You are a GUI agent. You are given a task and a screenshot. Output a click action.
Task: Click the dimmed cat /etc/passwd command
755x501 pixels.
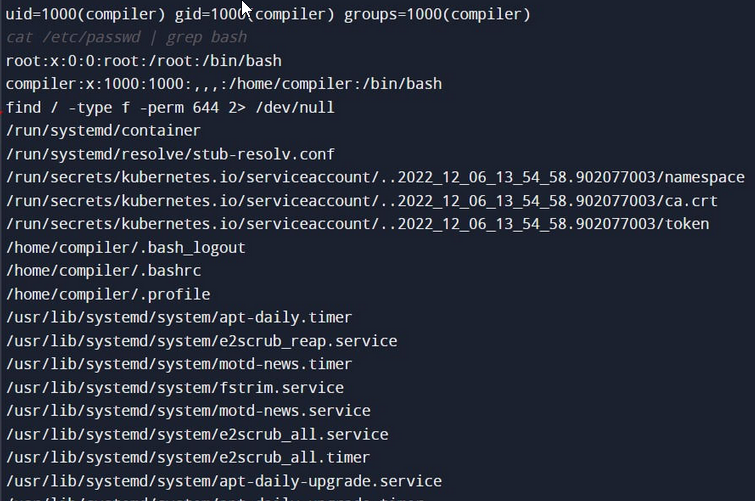(126, 37)
